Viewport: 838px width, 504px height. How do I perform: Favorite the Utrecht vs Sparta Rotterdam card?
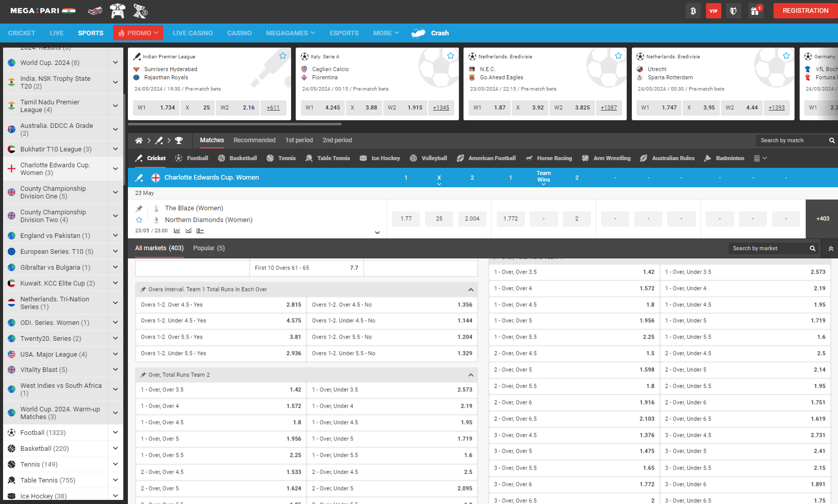point(786,56)
